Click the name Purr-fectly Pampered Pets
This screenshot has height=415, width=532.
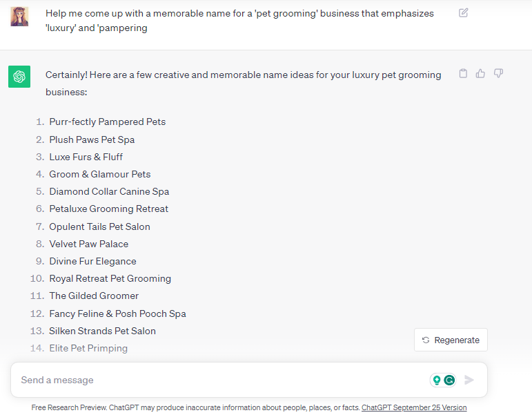108,122
